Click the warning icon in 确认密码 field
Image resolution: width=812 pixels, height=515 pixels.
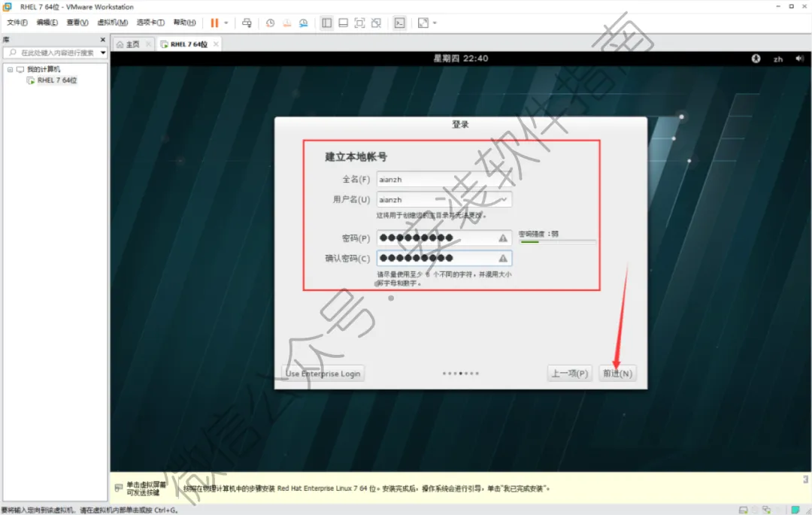[503, 259]
